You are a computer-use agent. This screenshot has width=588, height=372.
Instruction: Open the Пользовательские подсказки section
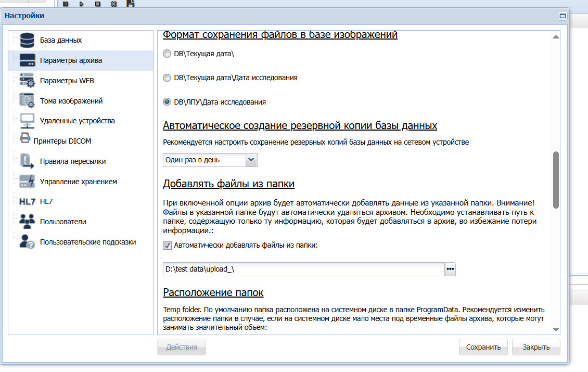[88, 242]
